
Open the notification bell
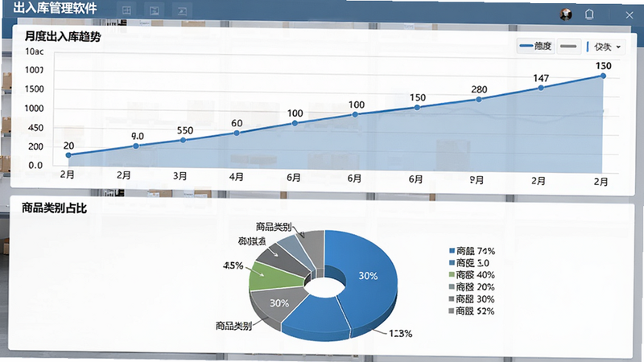pyautogui.click(x=589, y=14)
